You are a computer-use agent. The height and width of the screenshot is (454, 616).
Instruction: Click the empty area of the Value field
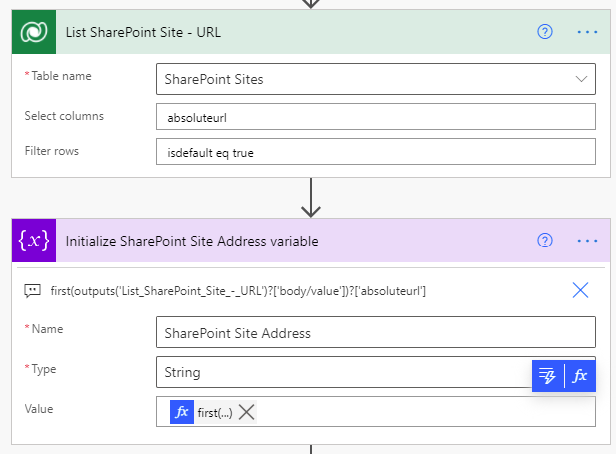[x=426, y=412]
